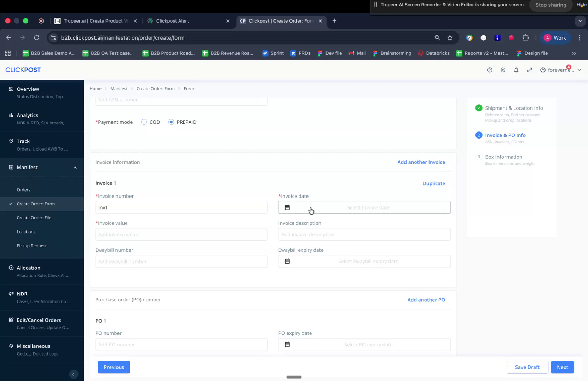Image resolution: width=588 pixels, height=381 pixels.
Task: Collapse the Manifest sidebar section
Action: pyautogui.click(x=75, y=167)
